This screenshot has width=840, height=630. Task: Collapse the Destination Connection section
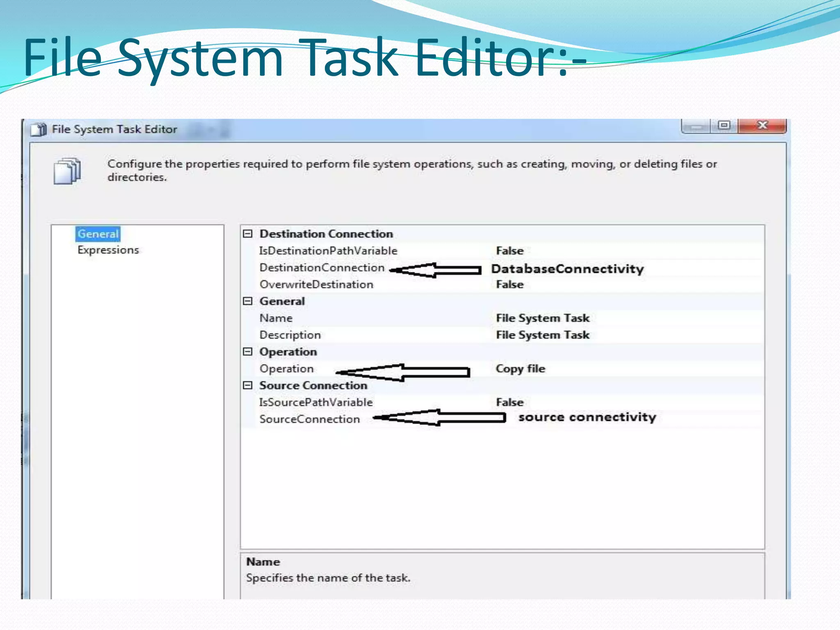(247, 234)
